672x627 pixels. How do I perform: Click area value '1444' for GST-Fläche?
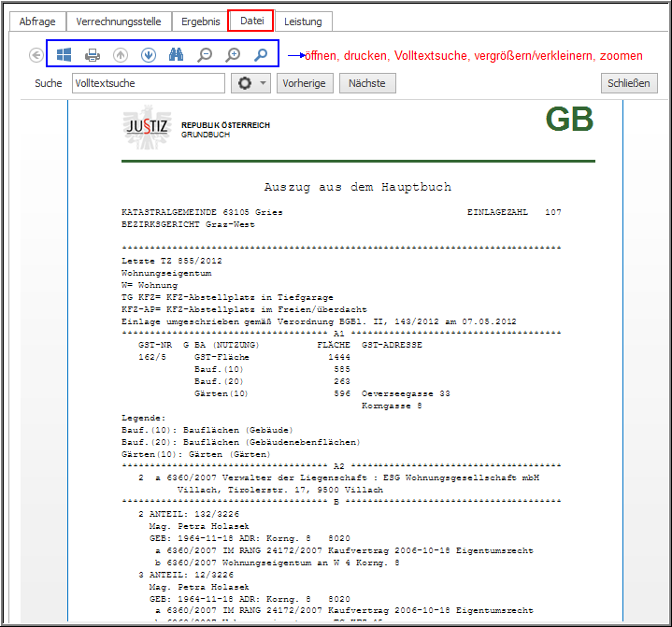339,357
